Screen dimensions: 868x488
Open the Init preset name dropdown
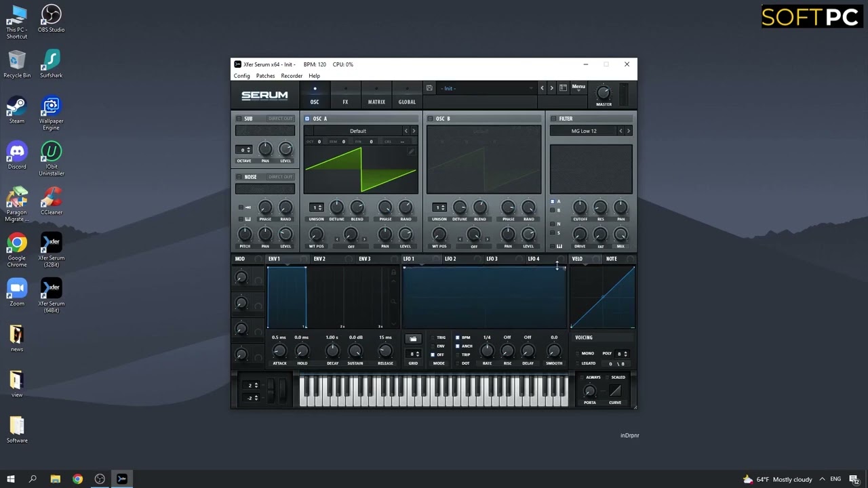coord(486,88)
